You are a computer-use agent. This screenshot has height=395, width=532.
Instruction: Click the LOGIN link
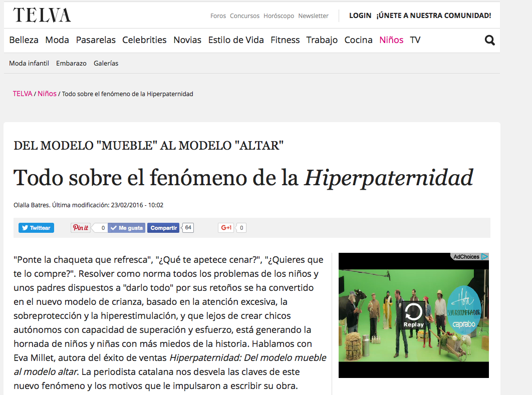360,16
